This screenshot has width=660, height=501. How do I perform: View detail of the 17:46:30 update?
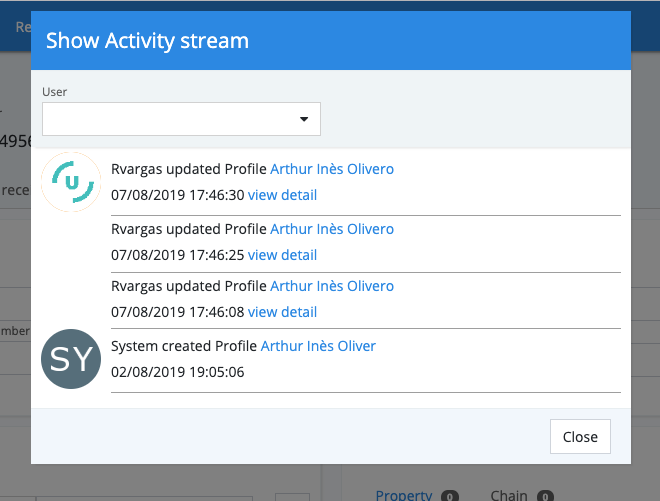[282, 195]
